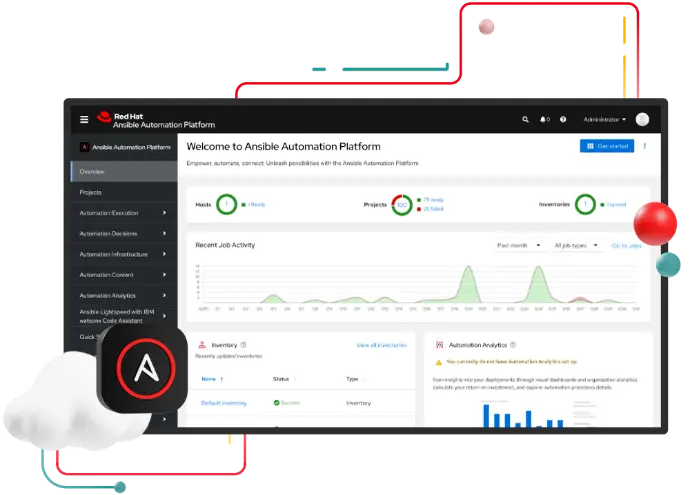This screenshot has height=495, width=690.
Task: Expand Automation Execution chevron
Action: coord(164,213)
